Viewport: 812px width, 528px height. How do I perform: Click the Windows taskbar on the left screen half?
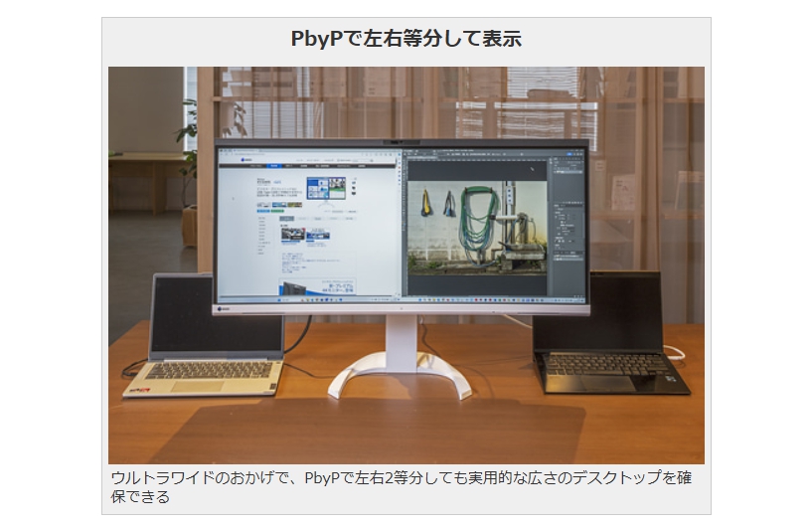[x=308, y=299]
